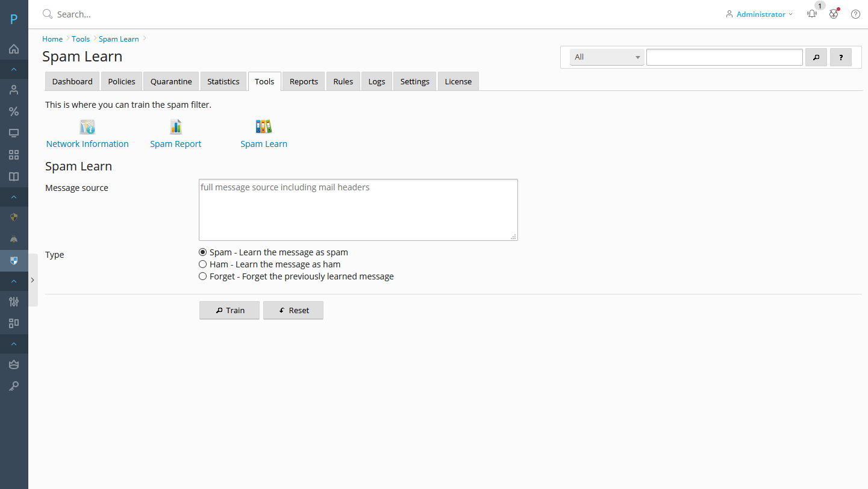Click the Spam Learn binders icon

click(264, 126)
